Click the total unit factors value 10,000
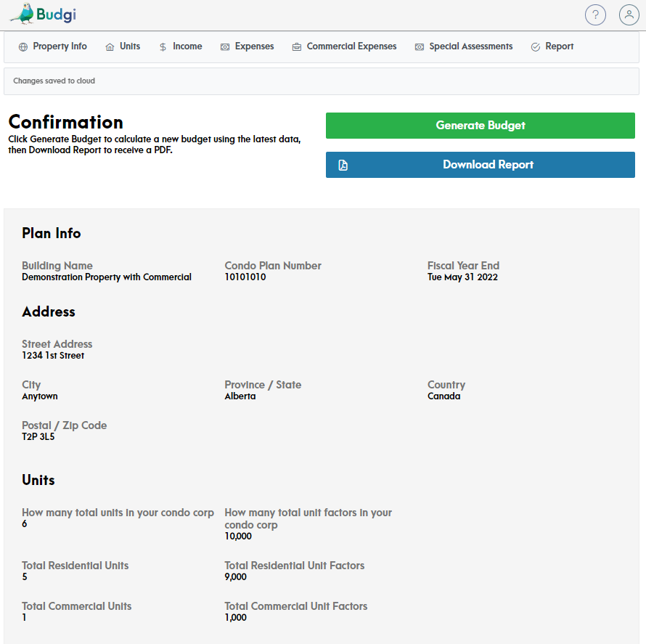 point(238,536)
